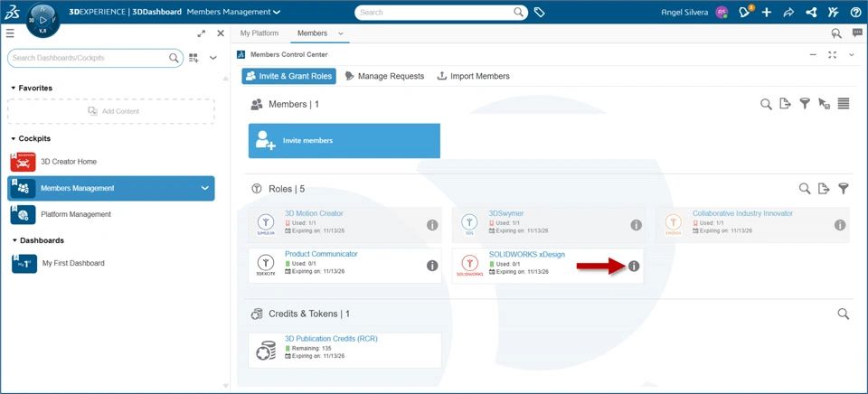This screenshot has width=868, height=394.
Task: Export roles icon in Roles header
Action: (x=825, y=189)
